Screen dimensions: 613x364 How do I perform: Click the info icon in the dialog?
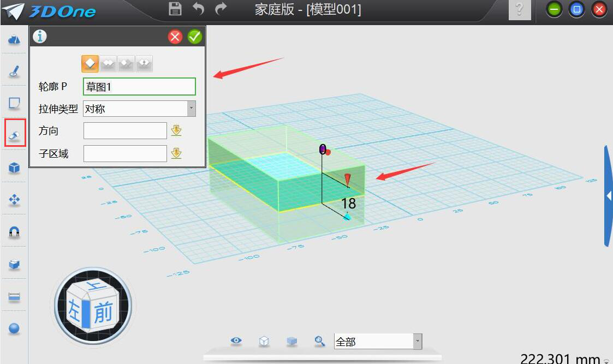[38, 36]
